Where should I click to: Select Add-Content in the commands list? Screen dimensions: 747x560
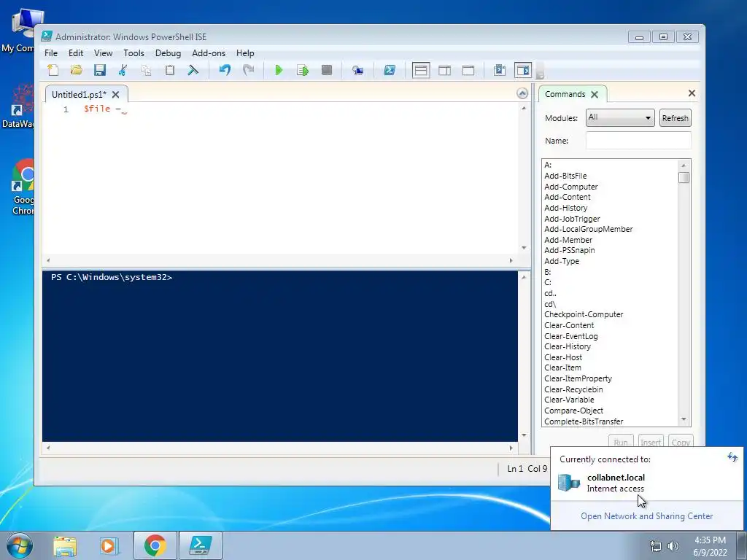[568, 197]
